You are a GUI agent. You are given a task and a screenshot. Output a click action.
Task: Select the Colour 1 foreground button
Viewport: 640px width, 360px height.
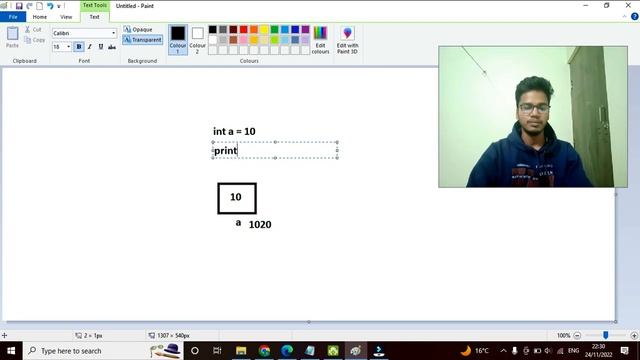click(x=178, y=40)
